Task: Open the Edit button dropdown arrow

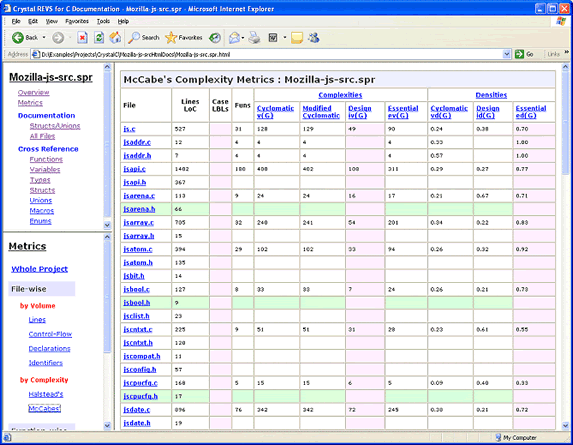Action: (285, 38)
